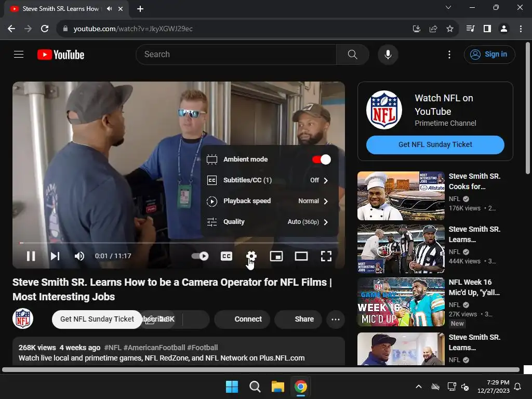
Task: Install app icon in address bar
Action: pyautogui.click(x=416, y=29)
